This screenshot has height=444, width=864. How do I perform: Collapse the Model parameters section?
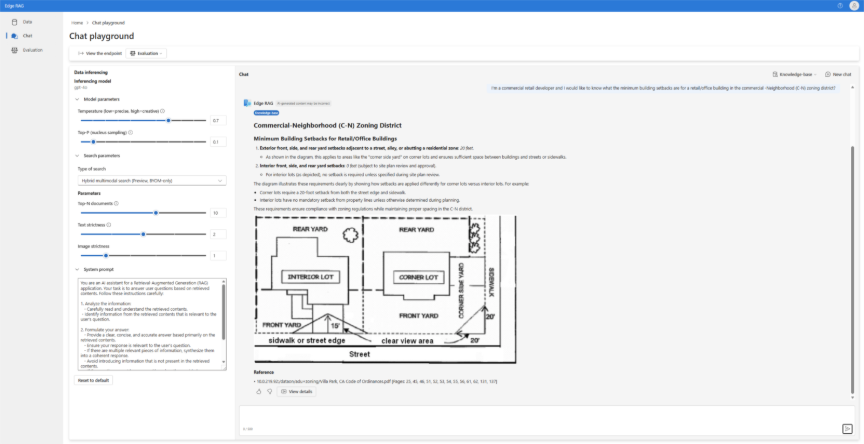coord(78,99)
